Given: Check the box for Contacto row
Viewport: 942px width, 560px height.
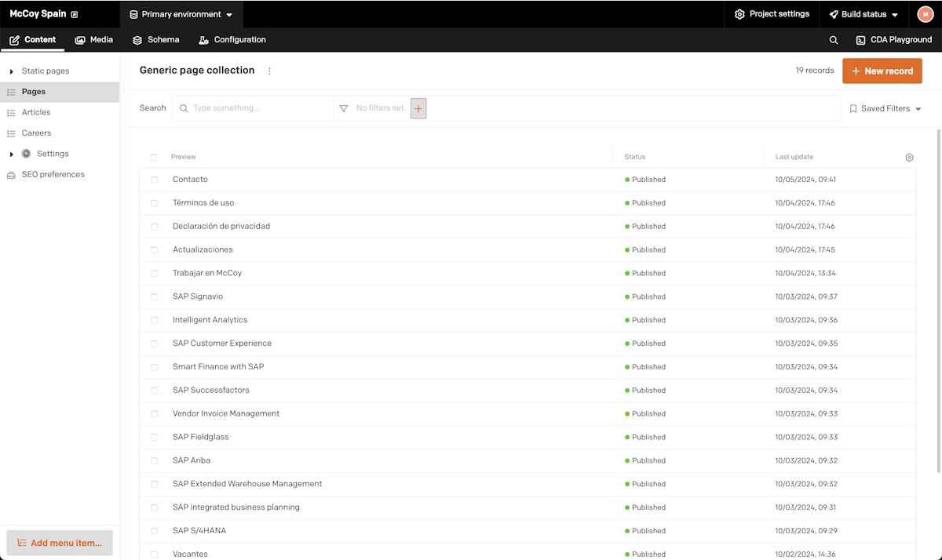Looking at the screenshot, I should tap(154, 180).
